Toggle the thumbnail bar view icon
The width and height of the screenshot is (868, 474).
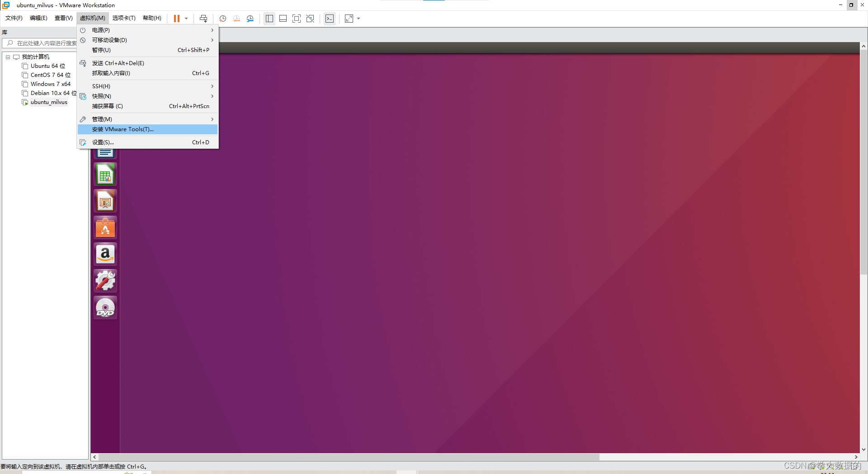(283, 19)
